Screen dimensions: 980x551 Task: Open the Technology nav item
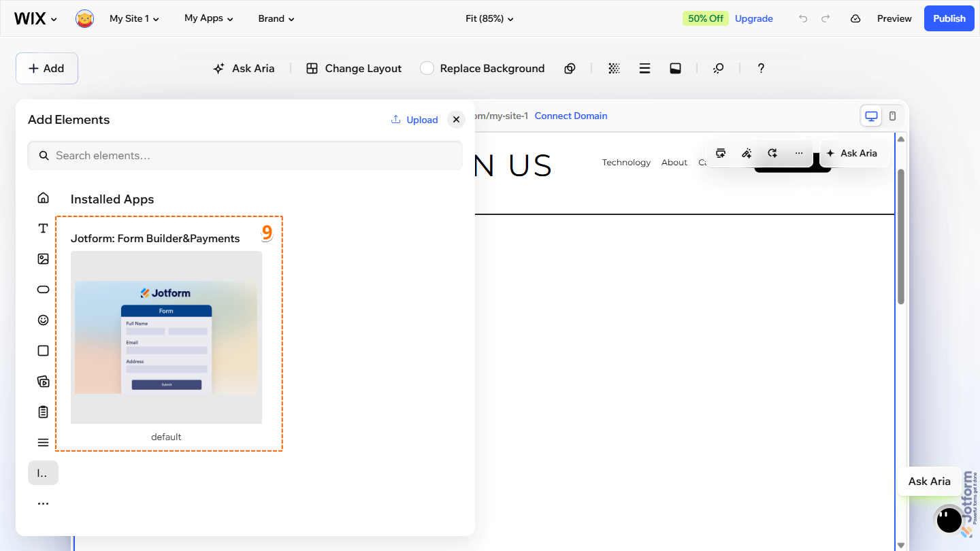pyautogui.click(x=626, y=162)
